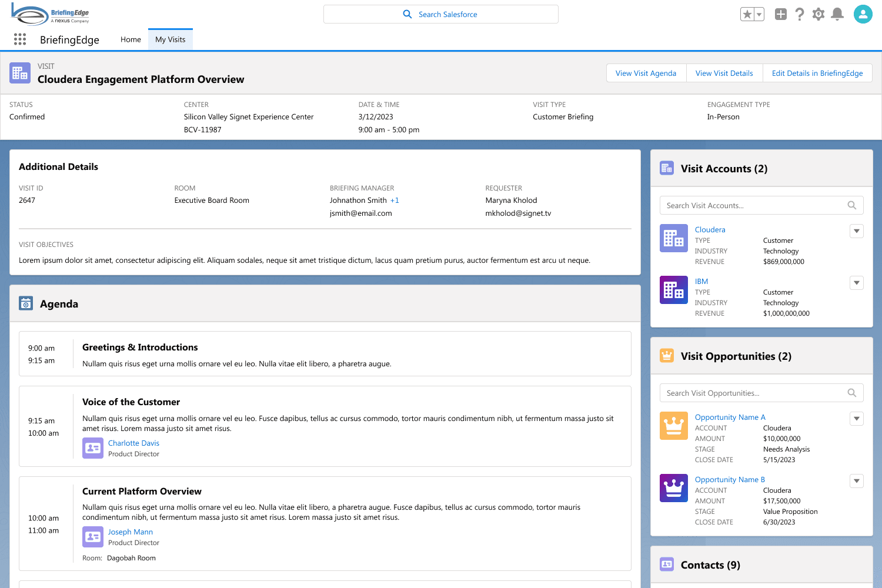The height and width of the screenshot is (588, 882).
Task: Click the Dagobah Room value
Action: 131,558
